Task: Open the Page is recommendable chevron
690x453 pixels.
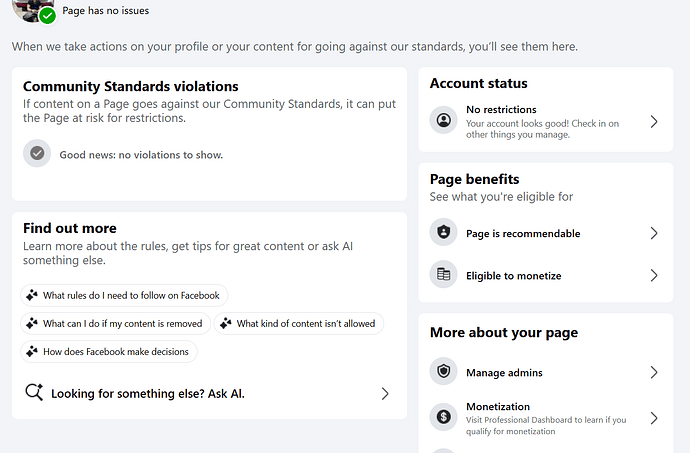Action: [654, 233]
